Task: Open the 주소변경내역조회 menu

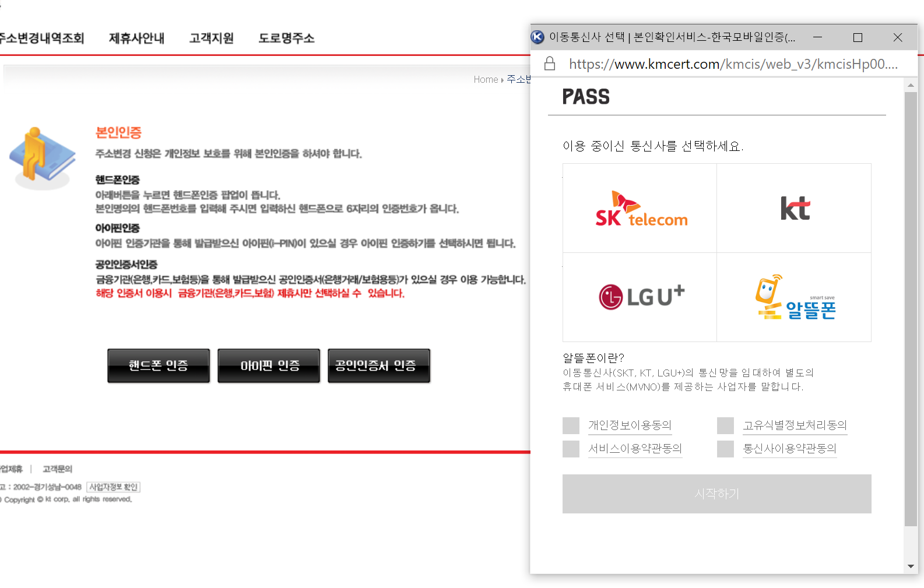Action: pos(41,38)
